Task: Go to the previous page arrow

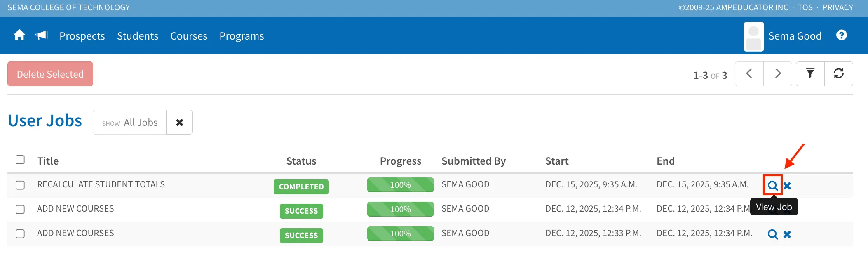Action: point(749,74)
